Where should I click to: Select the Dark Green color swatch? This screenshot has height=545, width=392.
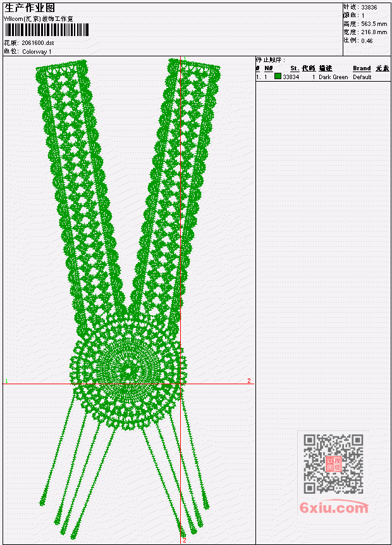coord(278,76)
